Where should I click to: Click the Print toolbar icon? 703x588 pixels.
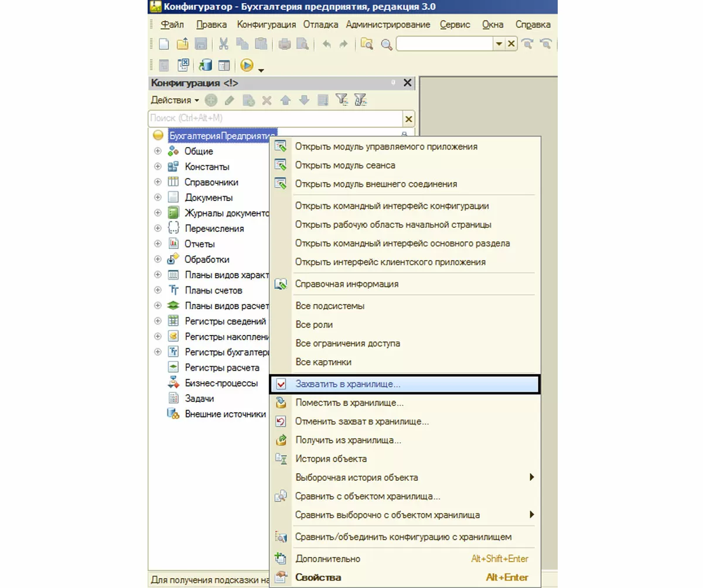coord(284,44)
